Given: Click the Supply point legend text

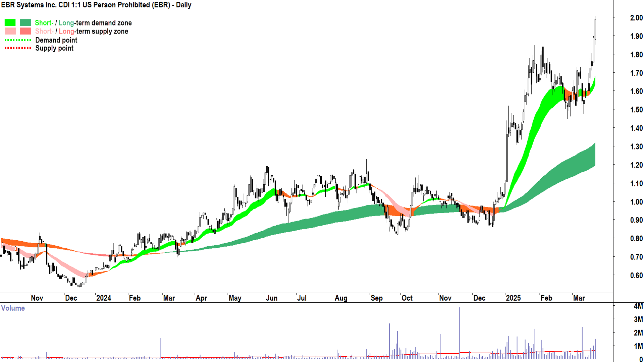Looking at the screenshot, I should coord(54,48).
